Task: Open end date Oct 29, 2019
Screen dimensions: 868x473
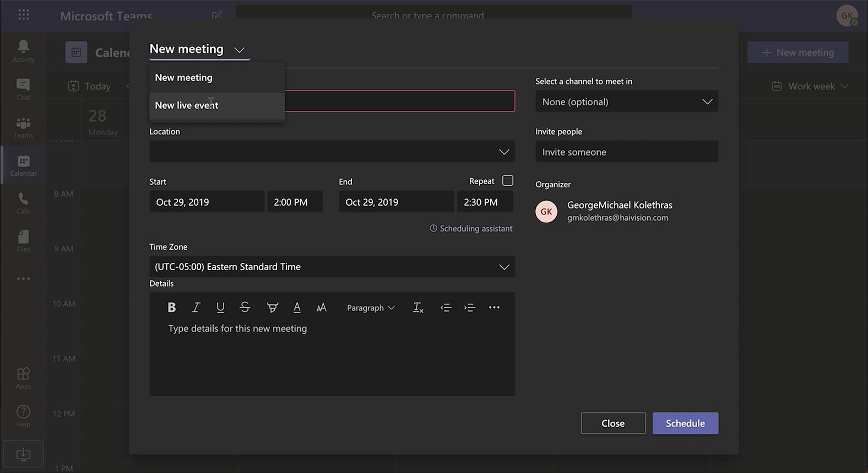Action: click(x=396, y=202)
